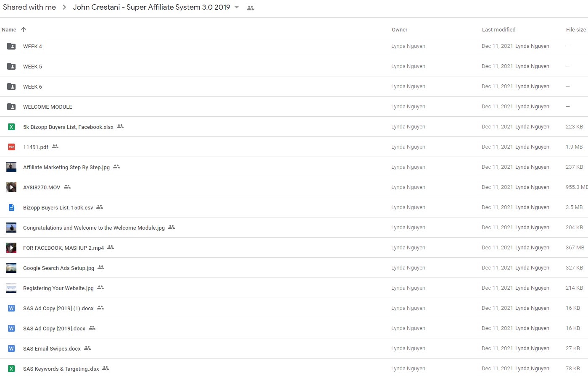The width and height of the screenshot is (588, 377).
Task: Select the WELCOME MODULE folder icon
Action: click(x=11, y=107)
